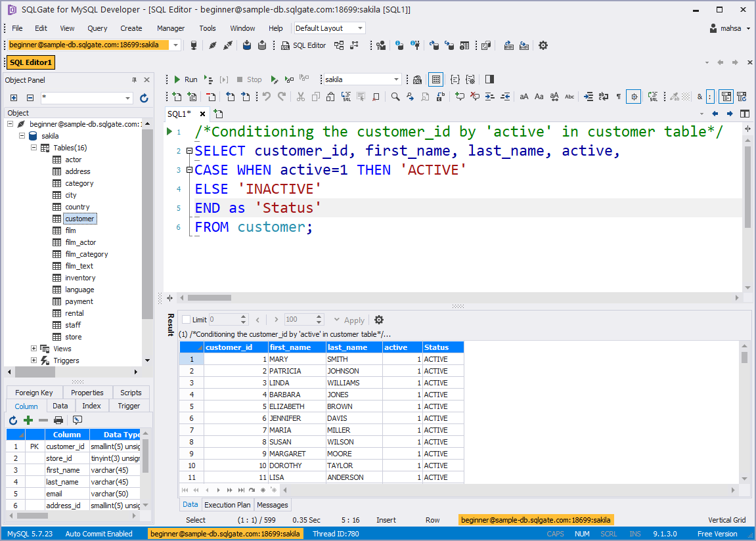Click the Abc capitalize icon

pyautogui.click(x=569, y=97)
